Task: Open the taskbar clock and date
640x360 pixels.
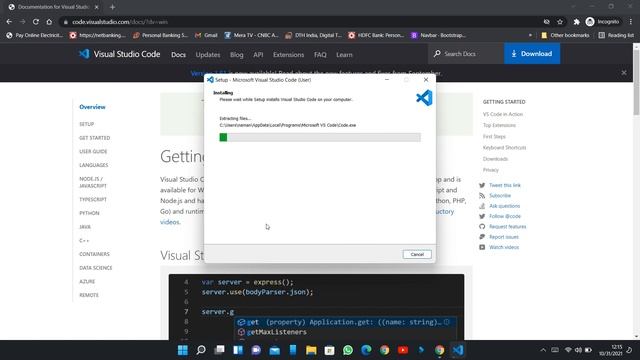Action: (611, 350)
